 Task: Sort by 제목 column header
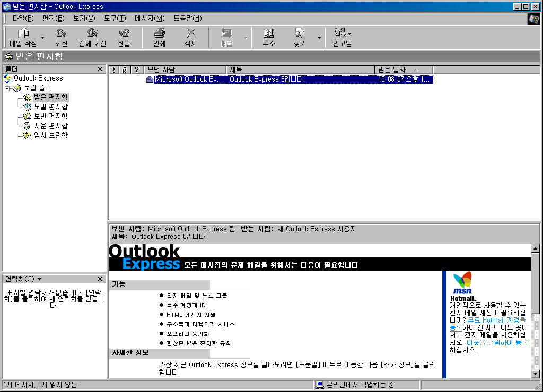tap(300, 70)
